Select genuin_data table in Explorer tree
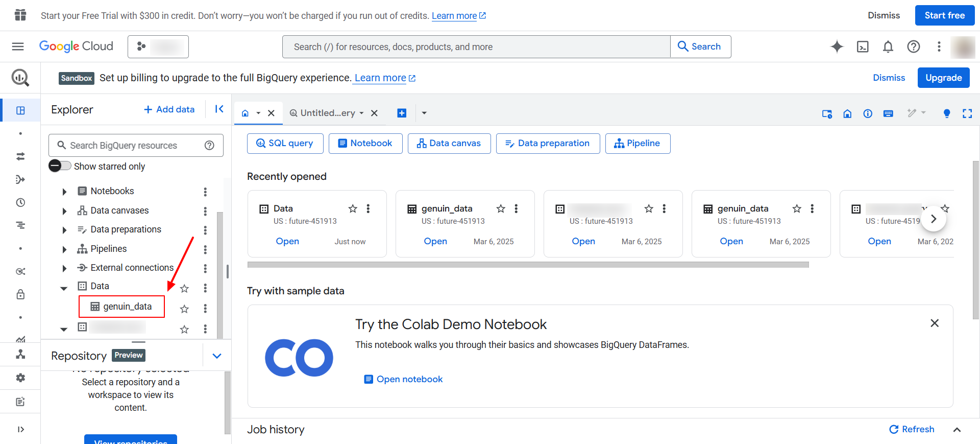Viewport: 980px width, 444px height. [122, 307]
